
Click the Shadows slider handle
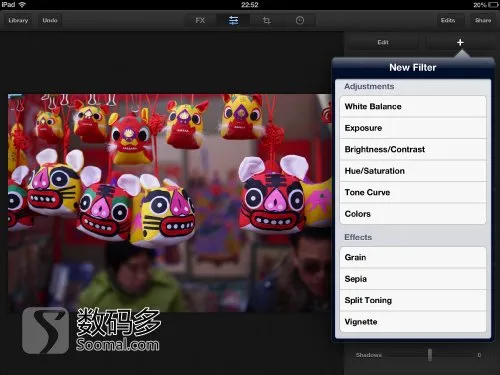point(430,355)
